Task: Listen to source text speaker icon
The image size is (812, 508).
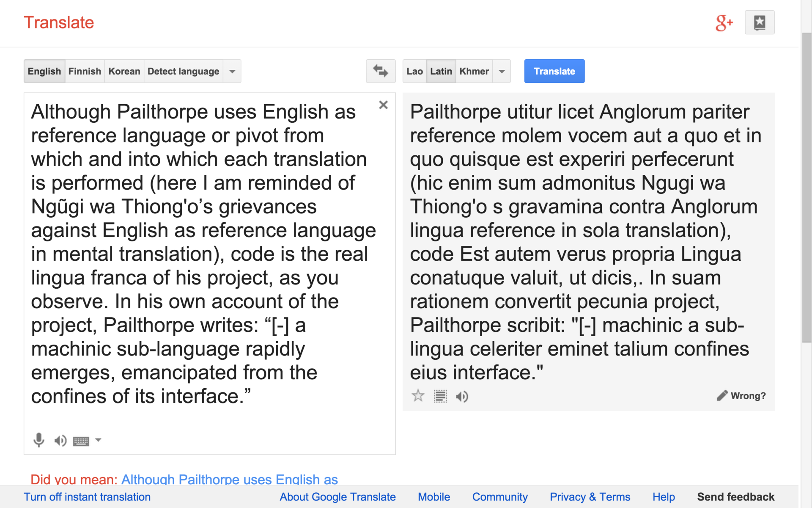Action: [60, 441]
